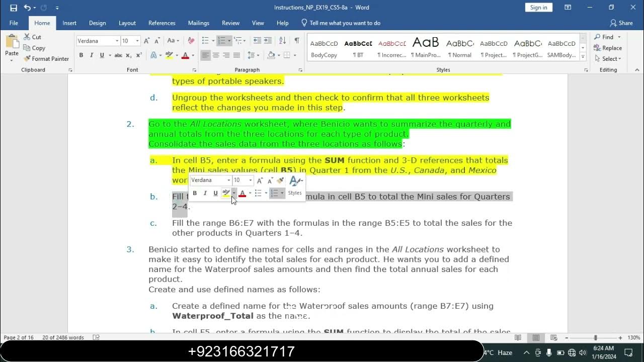The height and width of the screenshot is (362, 644).
Task: Switch to Web Layout view in status bar
Action: pyautogui.click(x=554, y=338)
